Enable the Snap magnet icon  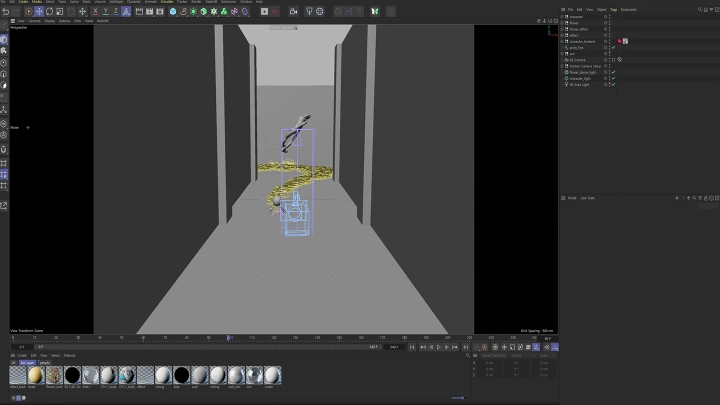4,150
